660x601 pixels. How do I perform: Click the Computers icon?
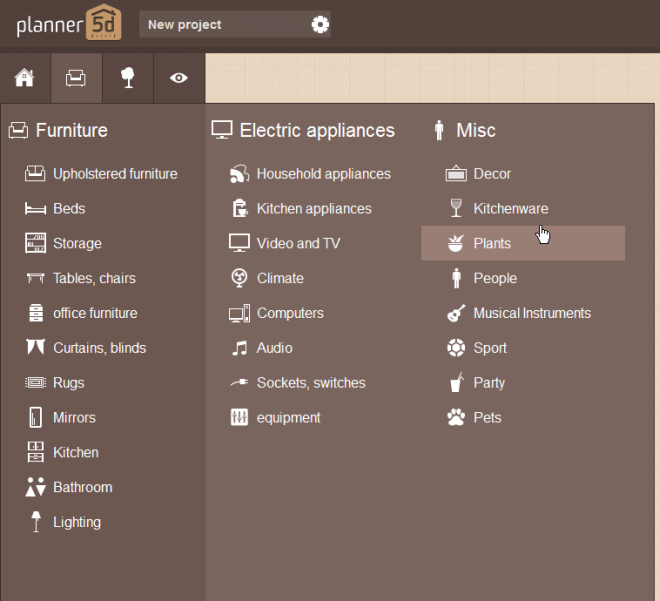pyautogui.click(x=240, y=314)
